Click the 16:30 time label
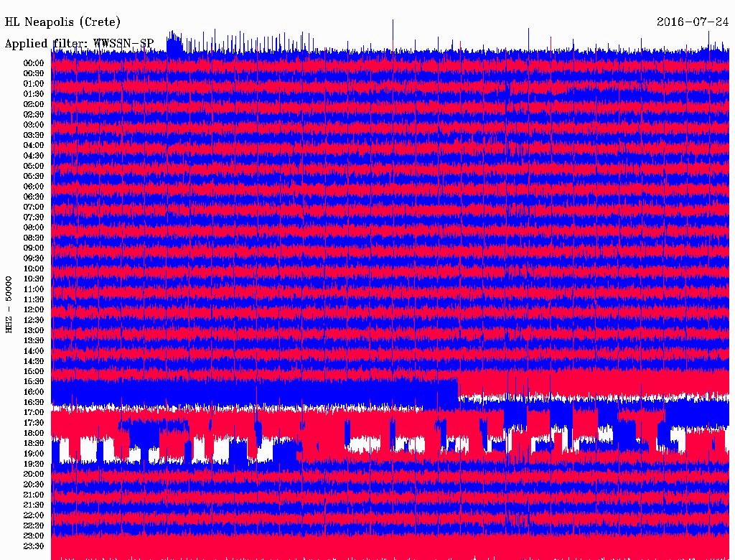The image size is (735, 560). pos(34,403)
